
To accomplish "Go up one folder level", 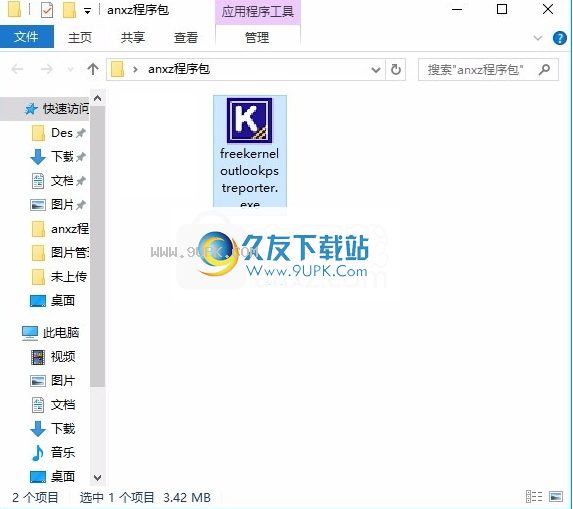I will click(93, 69).
